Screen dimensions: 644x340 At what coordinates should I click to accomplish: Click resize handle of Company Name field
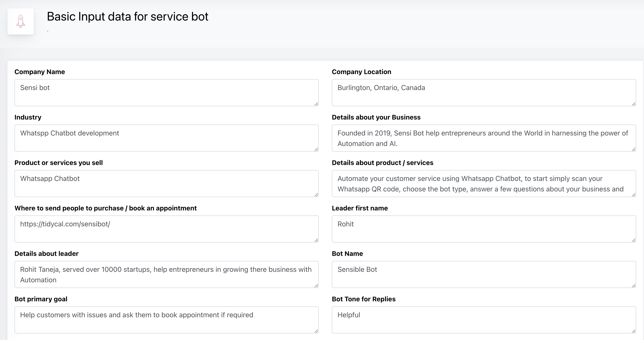[316, 104]
